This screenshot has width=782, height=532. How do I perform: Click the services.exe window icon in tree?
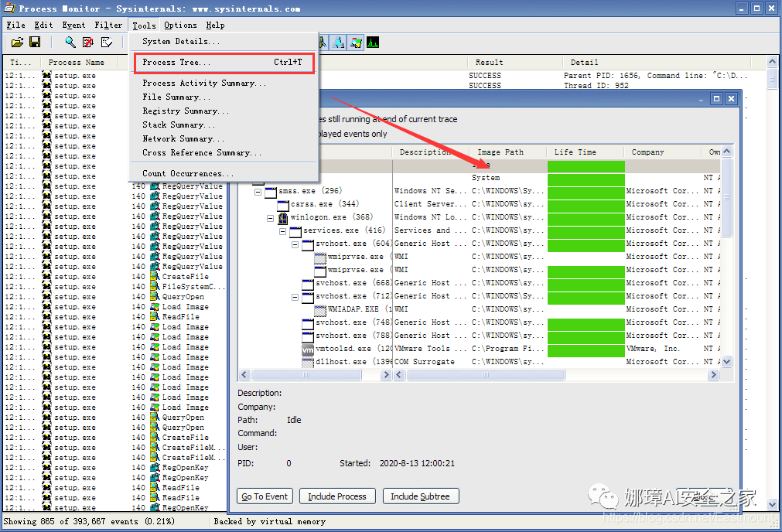click(x=295, y=231)
